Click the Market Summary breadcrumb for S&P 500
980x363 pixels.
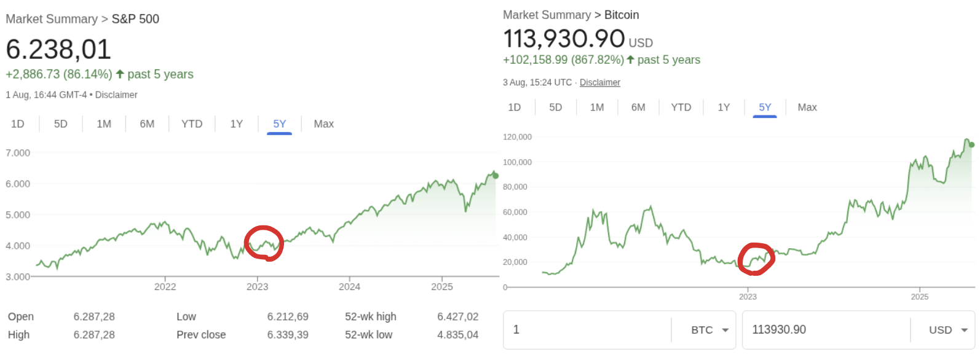[51, 19]
